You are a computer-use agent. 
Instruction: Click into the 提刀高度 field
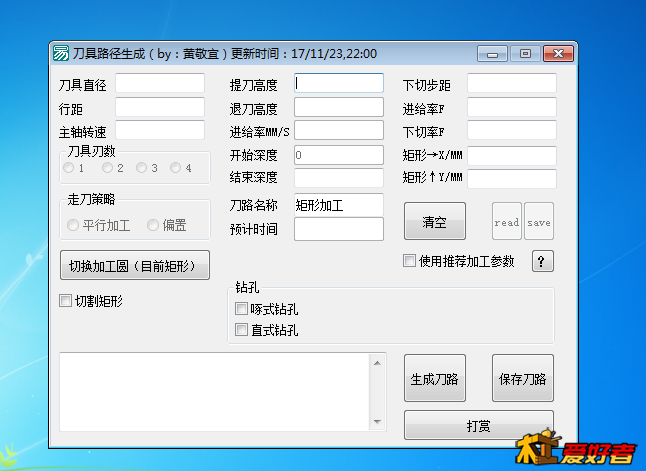click(x=339, y=83)
